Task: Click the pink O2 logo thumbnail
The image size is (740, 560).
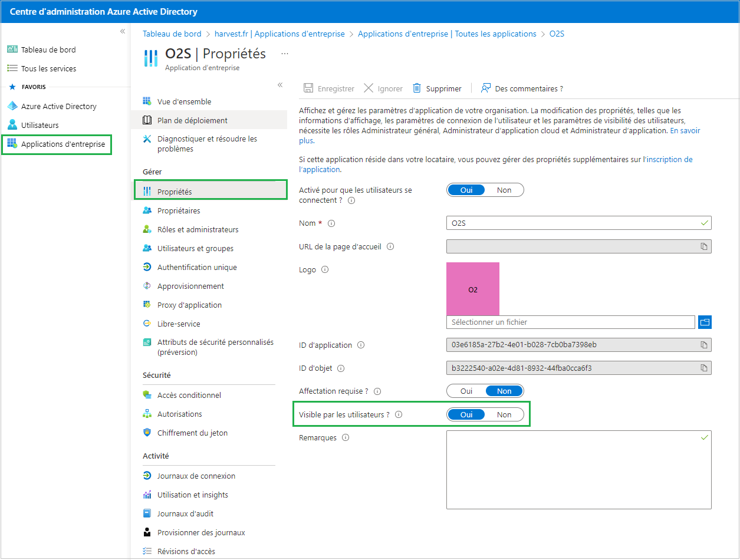Action: click(473, 289)
